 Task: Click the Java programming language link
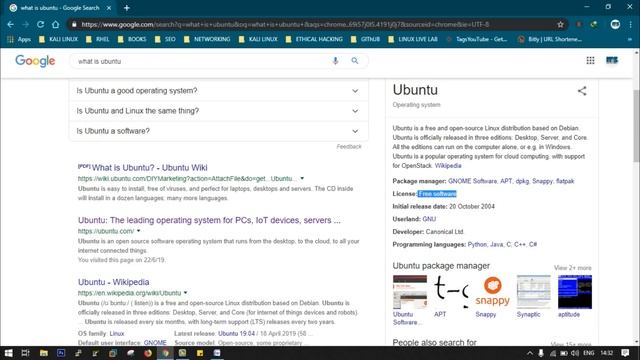click(496, 244)
